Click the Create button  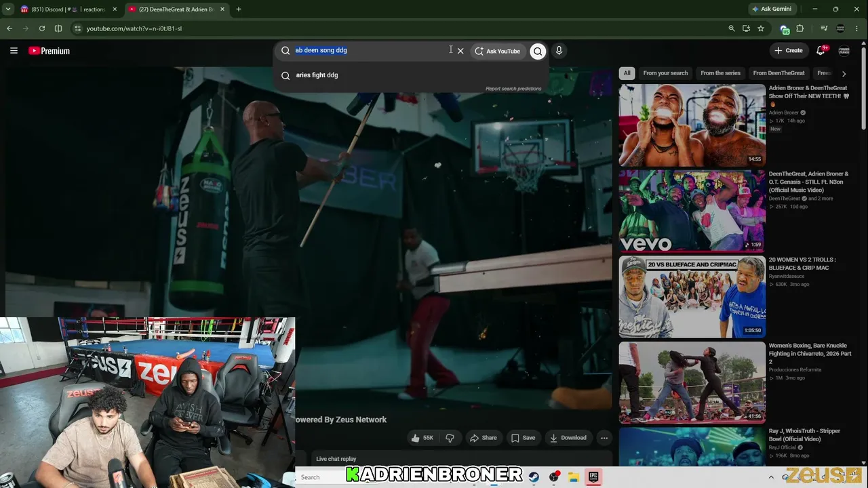coord(789,51)
